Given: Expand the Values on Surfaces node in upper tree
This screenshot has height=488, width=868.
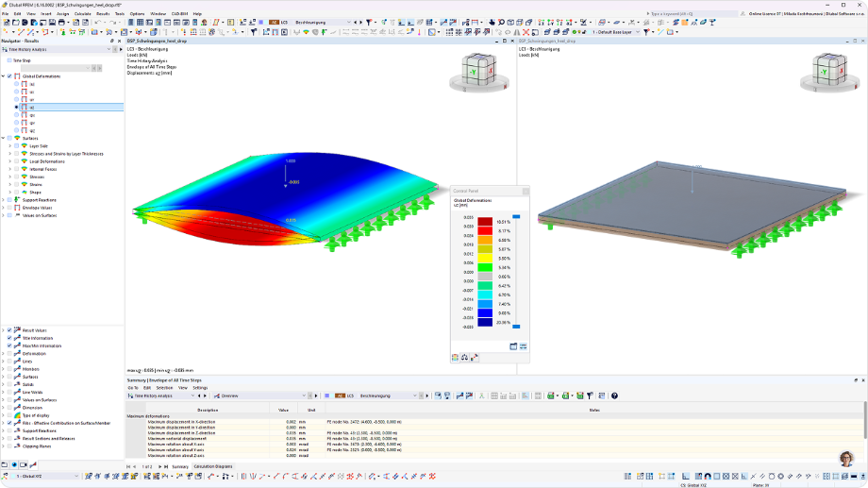Looking at the screenshot, I should 4,215.
